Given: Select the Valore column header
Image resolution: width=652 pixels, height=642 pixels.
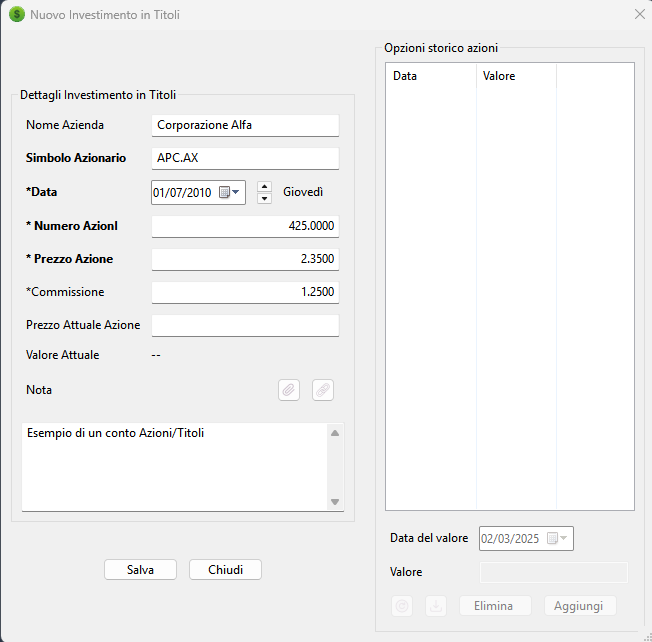Looking at the screenshot, I should (515, 76).
